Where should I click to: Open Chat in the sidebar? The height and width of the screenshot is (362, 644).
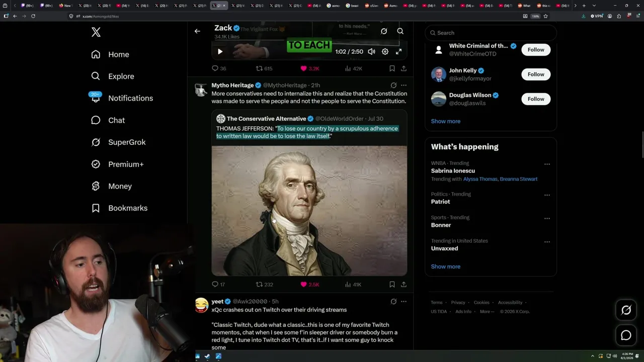pyautogui.click(x=108, y=120)
